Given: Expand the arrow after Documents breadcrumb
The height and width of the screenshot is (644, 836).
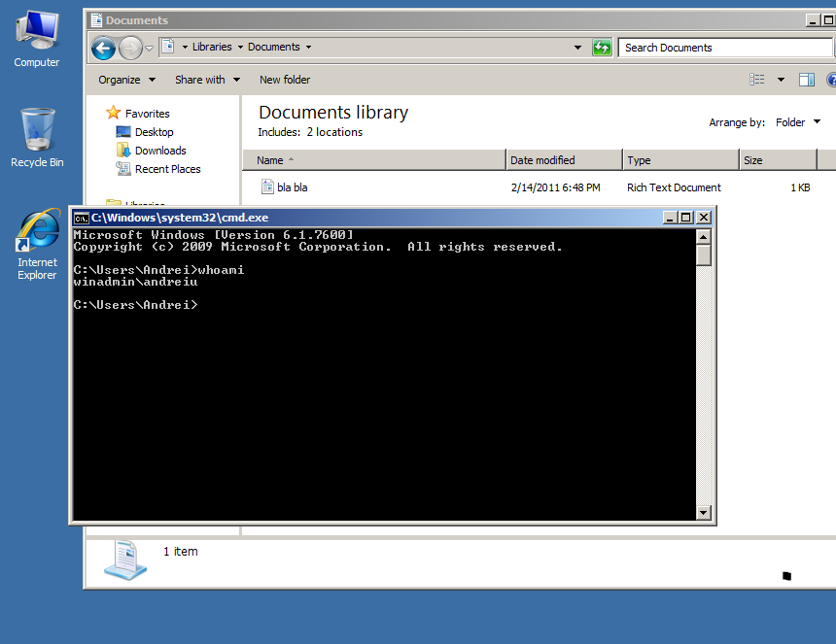Looking at the screenshot, I should click(308, 48).
